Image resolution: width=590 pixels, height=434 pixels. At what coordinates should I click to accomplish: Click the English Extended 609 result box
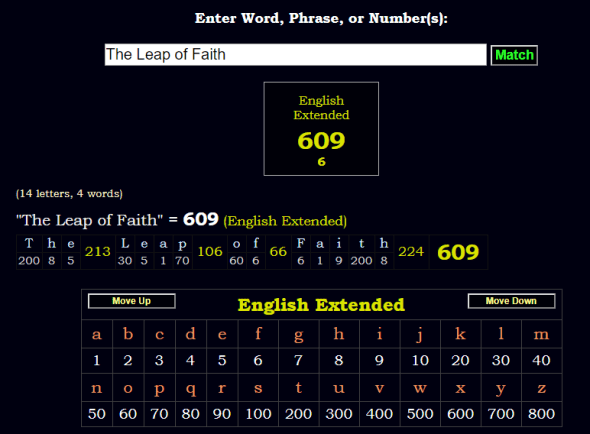point(321,129)
